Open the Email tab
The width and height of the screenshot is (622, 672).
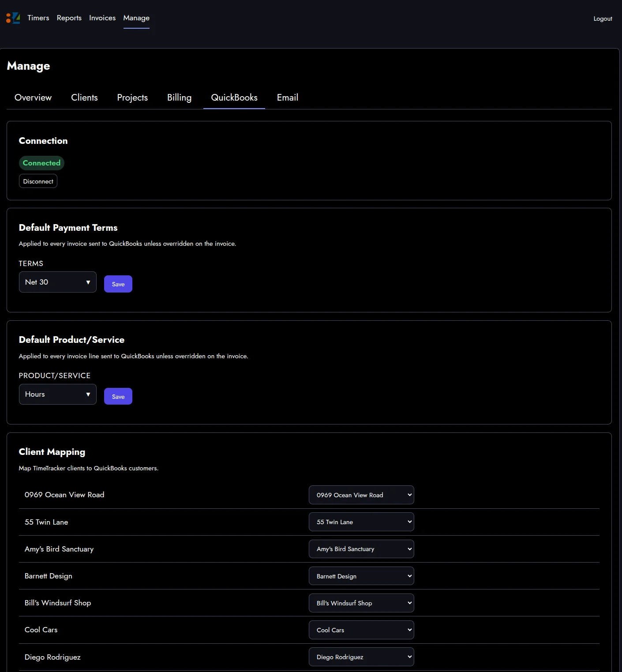coord(288,98)
